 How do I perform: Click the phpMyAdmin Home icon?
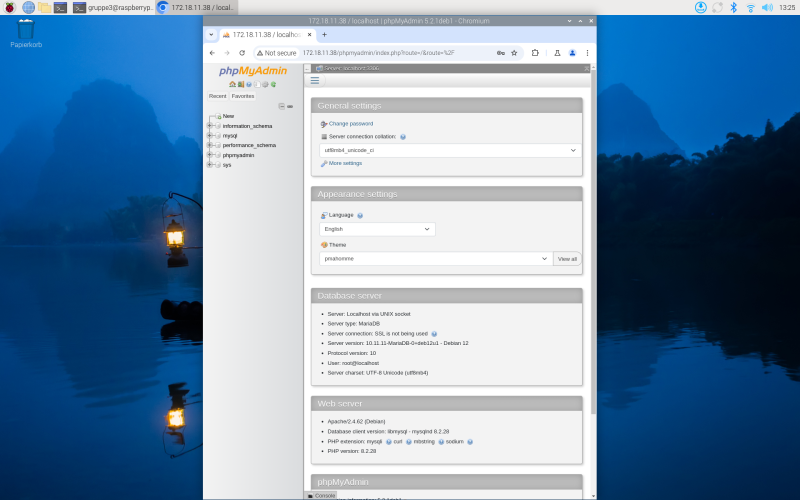pyautogui.click(x=232, y=84)
